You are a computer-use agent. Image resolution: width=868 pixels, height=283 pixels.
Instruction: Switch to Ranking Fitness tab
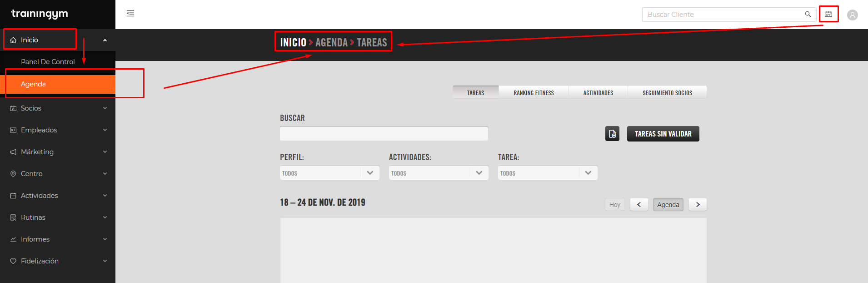(534, 92)
